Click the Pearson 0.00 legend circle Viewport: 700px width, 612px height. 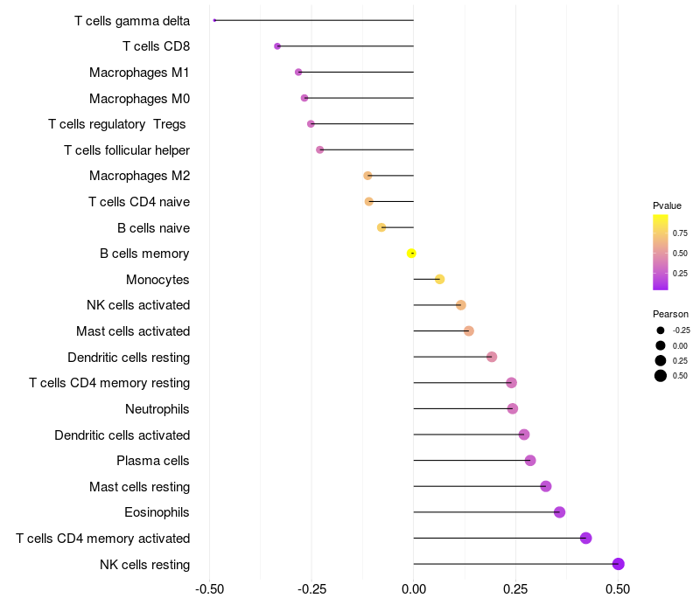click(x=661, y=345)
